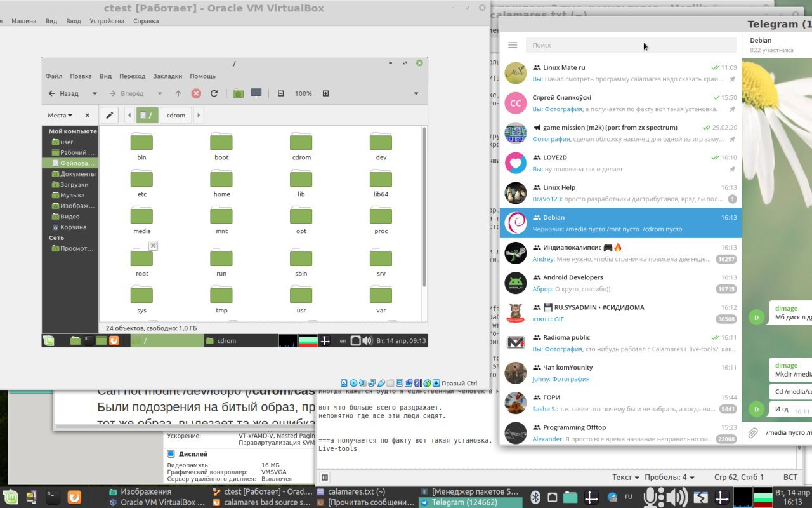The image size is (812, 508).
Task: Click the Debian chat header title
Action: [760, 40]
